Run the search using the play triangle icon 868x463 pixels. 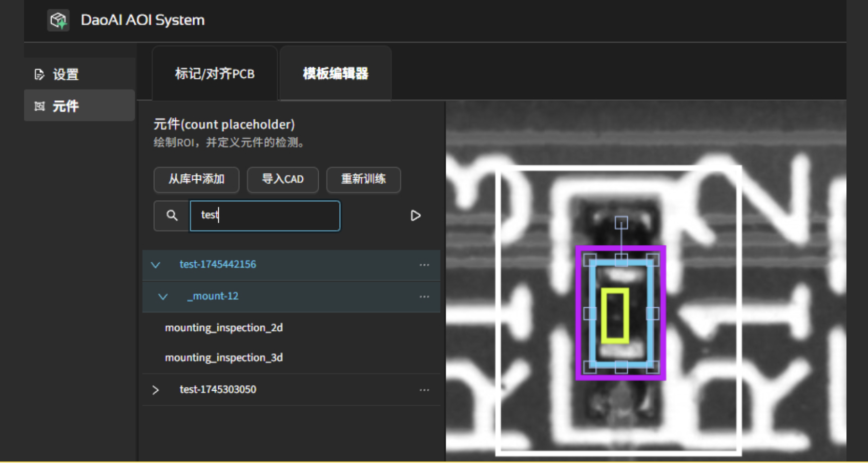[416, 216]
